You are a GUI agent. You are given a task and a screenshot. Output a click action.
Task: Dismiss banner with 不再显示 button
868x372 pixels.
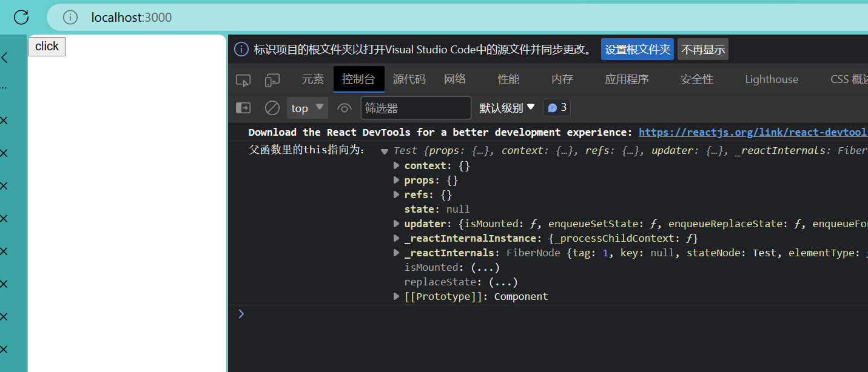click(x=703, y=50)
